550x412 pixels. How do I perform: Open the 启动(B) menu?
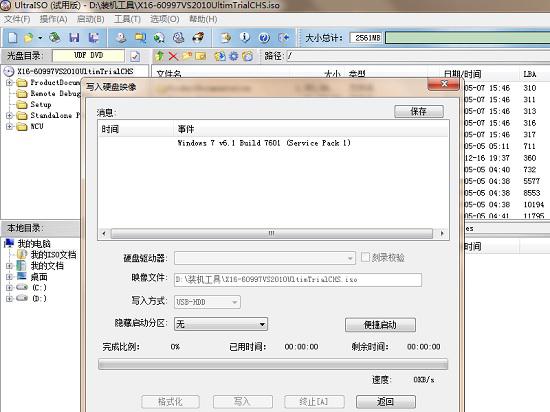click(x=90, y=19)
